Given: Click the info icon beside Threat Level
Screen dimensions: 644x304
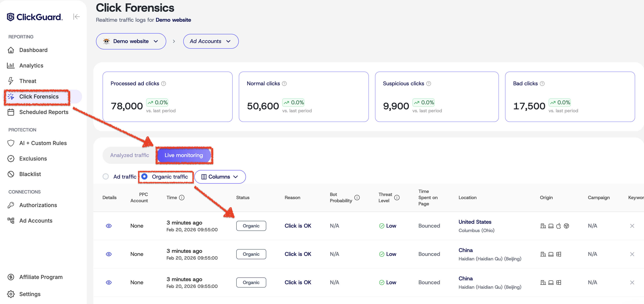Looking at the screenshot, I should (x=397, y=198).
